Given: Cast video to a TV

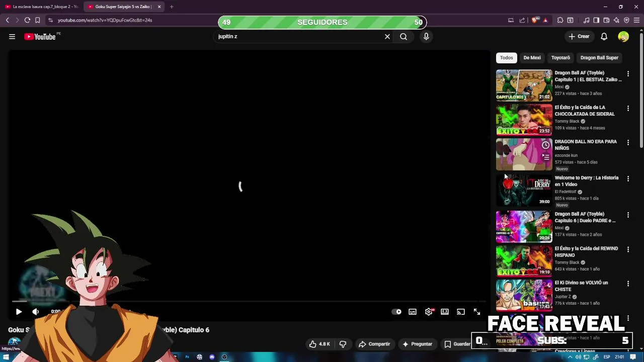Looking at the screenshot, I should click(x=461, y=312).
